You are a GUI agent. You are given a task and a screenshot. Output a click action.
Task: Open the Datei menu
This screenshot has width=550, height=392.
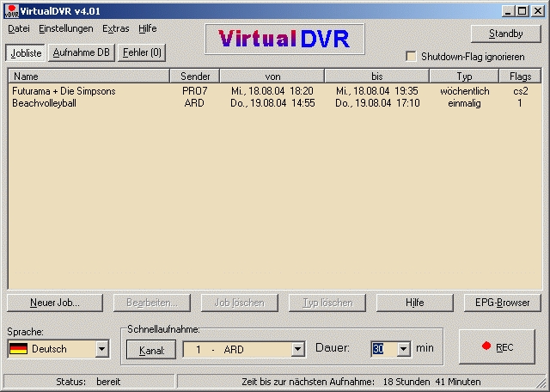point(18,28)
